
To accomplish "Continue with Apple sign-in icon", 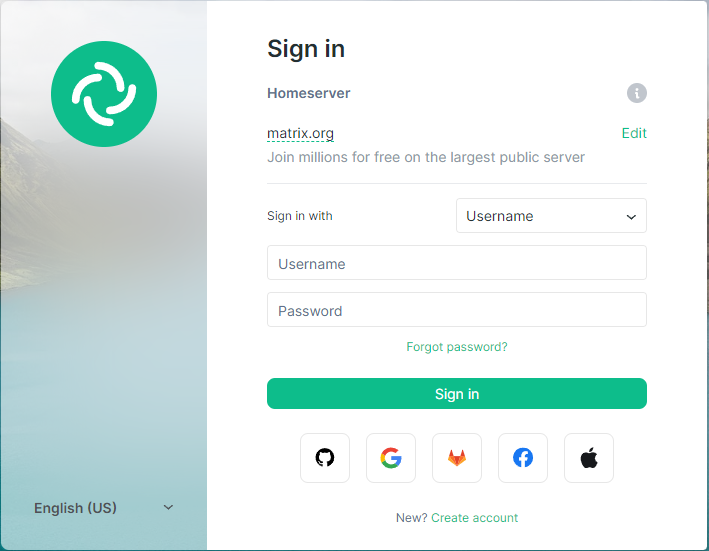I will point(589,458).
